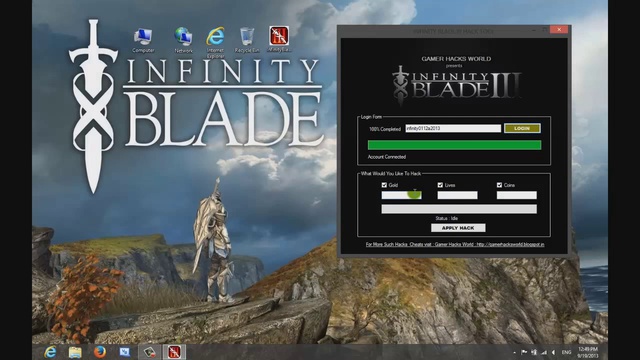The height and width of the screenshot is (360, 640).
Task: Close the Infinity Blade III Hack Tool window
Action: point(559,29)
